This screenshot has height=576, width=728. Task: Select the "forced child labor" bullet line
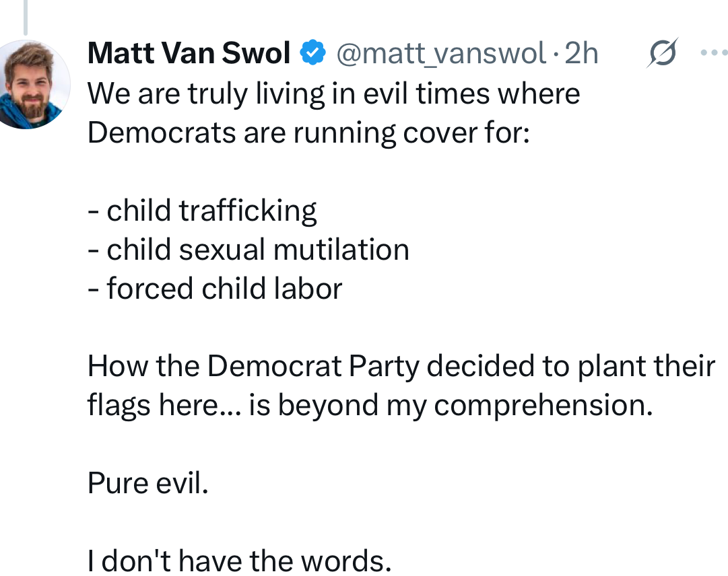point(215,289)
